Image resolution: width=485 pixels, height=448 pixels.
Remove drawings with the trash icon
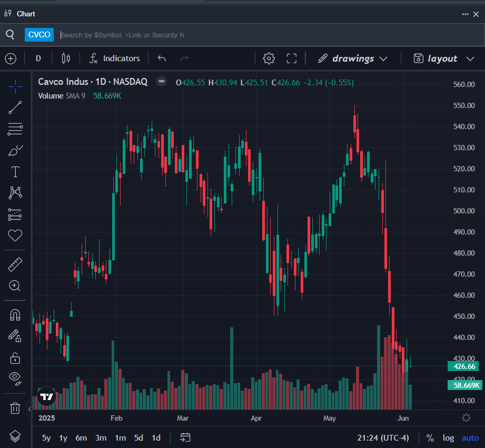15,408
